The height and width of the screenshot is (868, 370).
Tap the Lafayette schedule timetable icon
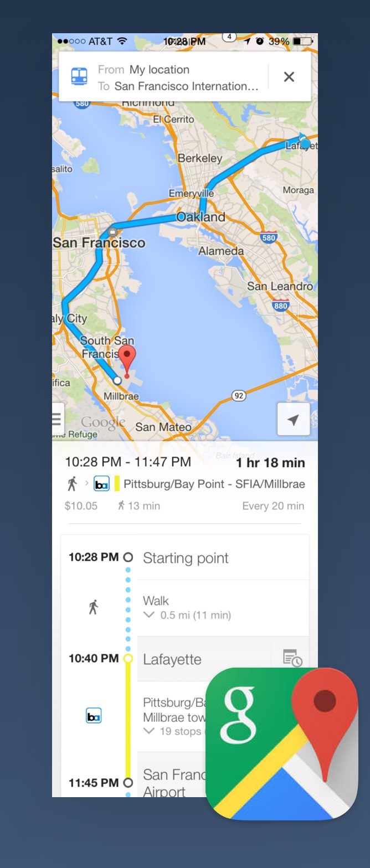292,659
